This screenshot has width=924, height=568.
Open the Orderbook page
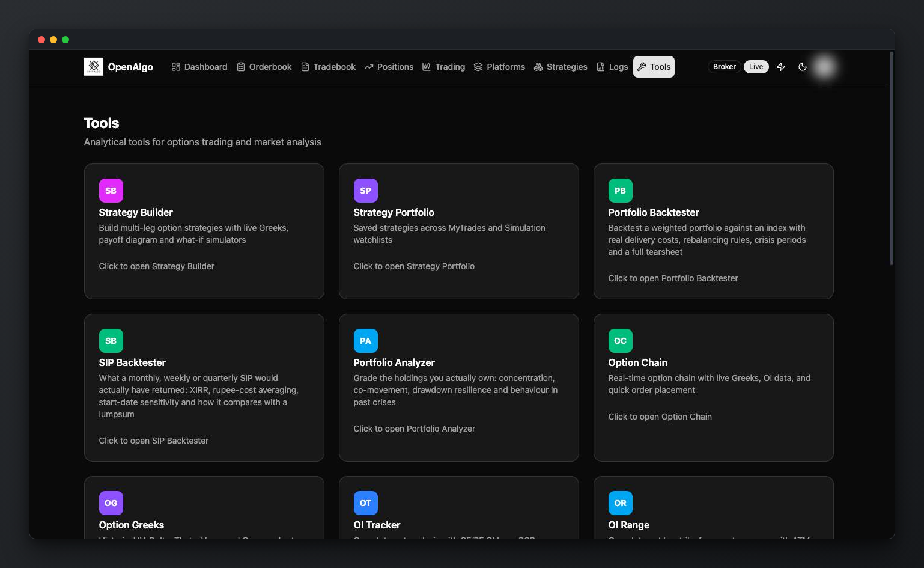(264, 67)
